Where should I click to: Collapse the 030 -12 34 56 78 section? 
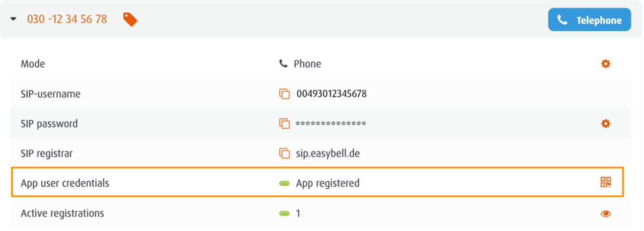pos(14,20)
